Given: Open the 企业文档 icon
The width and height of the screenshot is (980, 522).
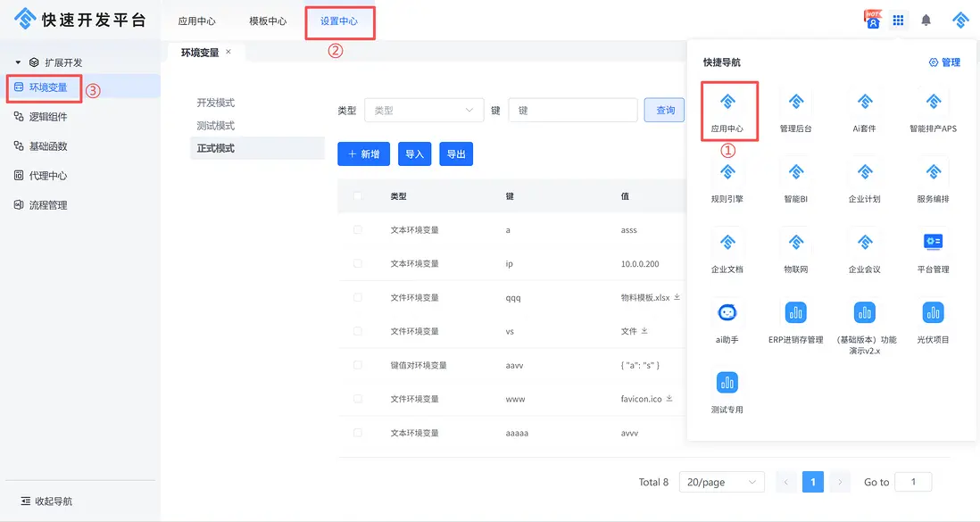Looking at the screenshot, I should pos(727,243).
